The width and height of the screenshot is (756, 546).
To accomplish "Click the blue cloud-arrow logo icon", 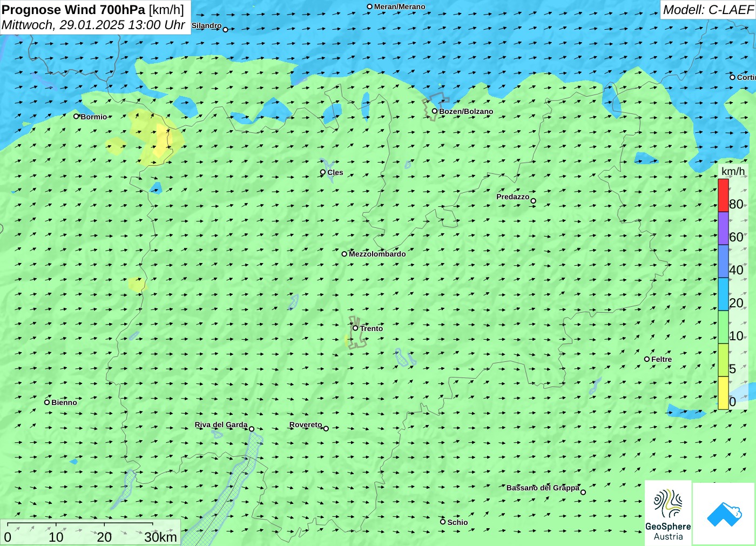I will click(724, 514).
